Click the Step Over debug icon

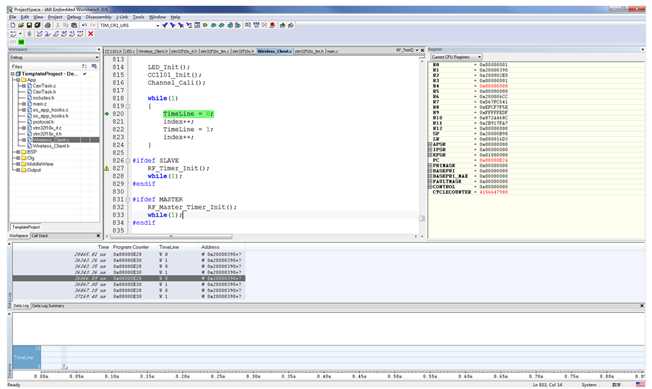coord(40,34)
